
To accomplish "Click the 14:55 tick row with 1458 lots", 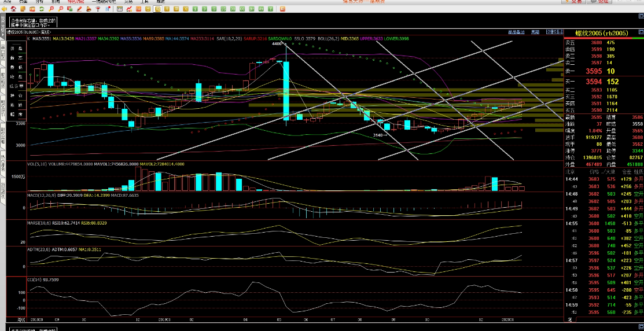I will [603, 223].
